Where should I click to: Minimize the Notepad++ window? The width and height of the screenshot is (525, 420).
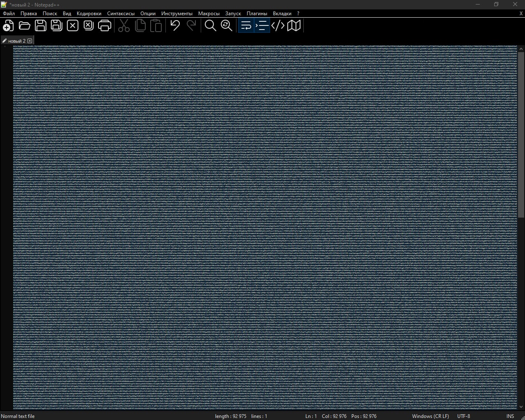[x=477, y=4]
